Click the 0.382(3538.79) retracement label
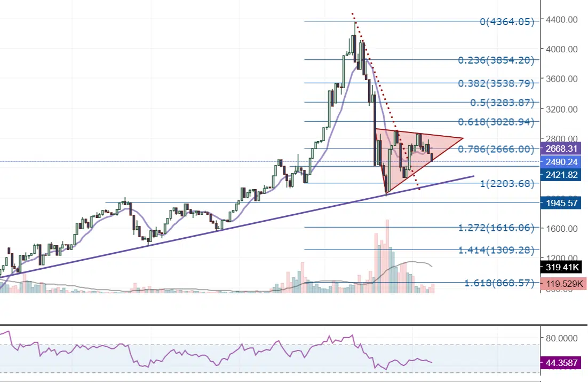 coord(496,83)
